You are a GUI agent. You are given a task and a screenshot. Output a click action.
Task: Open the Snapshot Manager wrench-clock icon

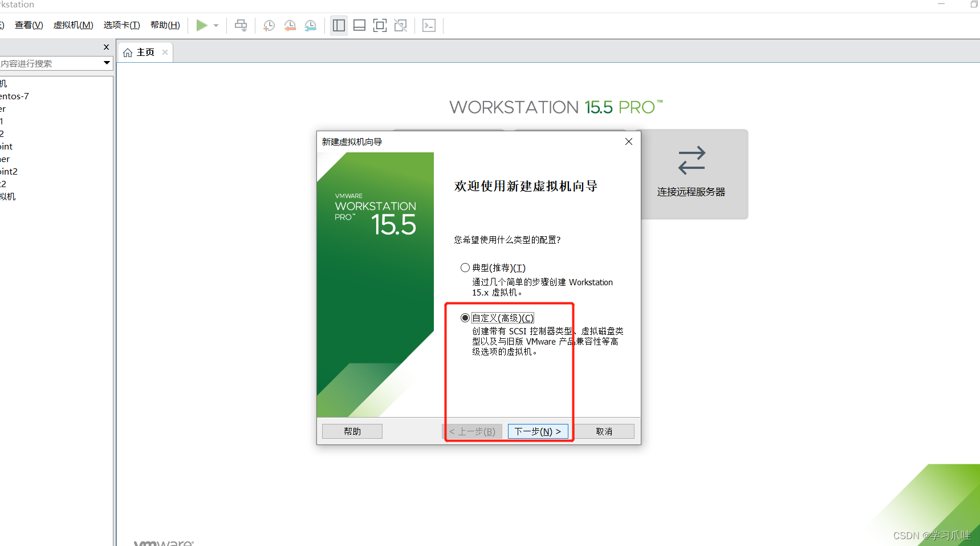coord(310,26)
